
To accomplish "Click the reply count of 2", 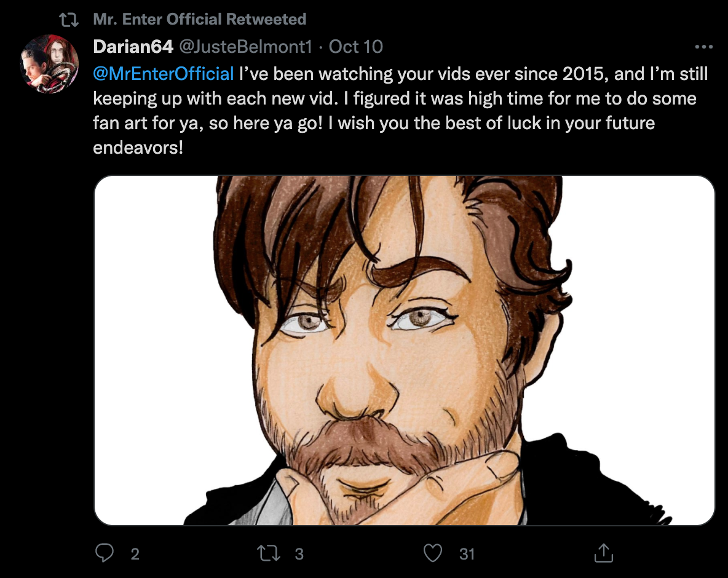I will tap(135, 554).
